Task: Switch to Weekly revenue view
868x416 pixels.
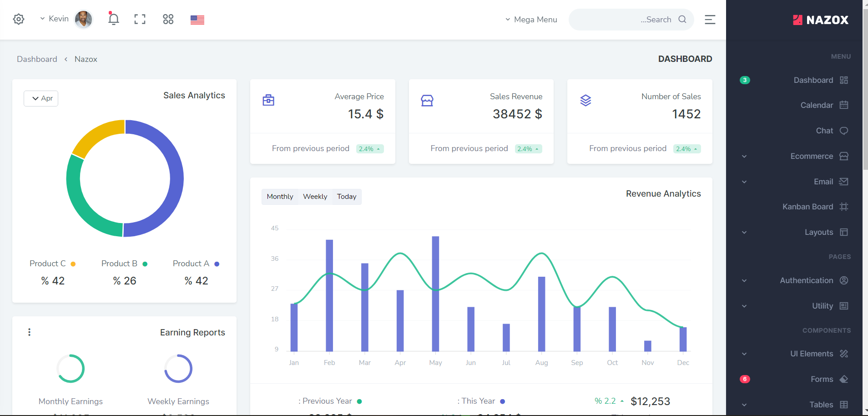Action: 315,197
